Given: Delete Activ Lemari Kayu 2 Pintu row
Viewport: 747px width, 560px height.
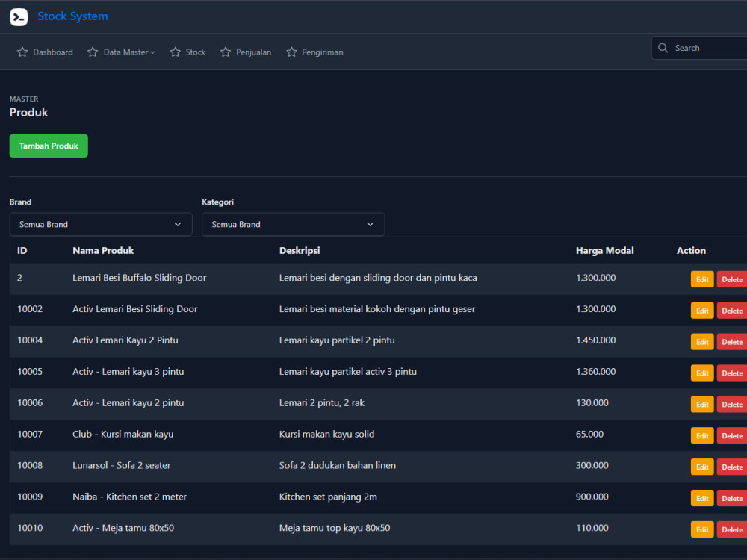Looking at the screenshot, I should tap(732, 342).
